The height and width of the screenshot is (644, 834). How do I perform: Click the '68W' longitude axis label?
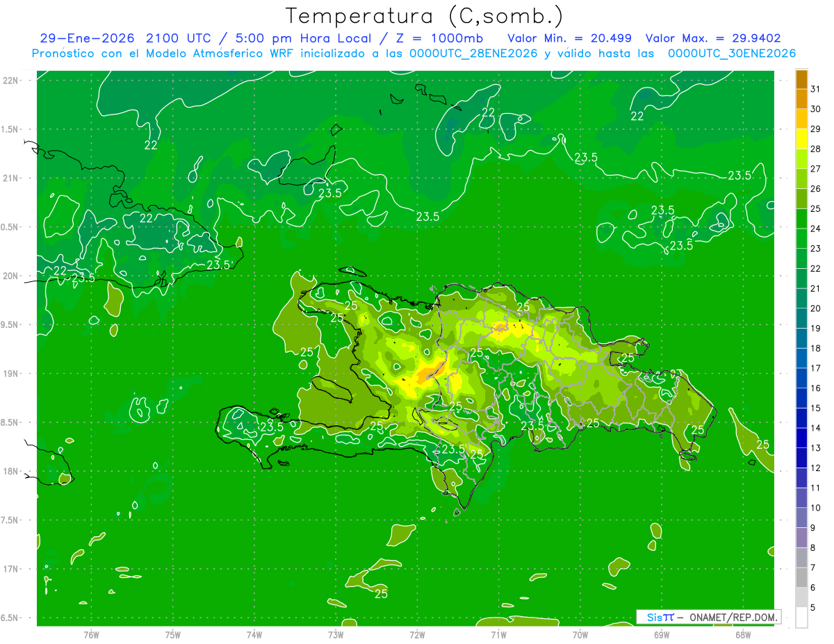click(743, 634)
